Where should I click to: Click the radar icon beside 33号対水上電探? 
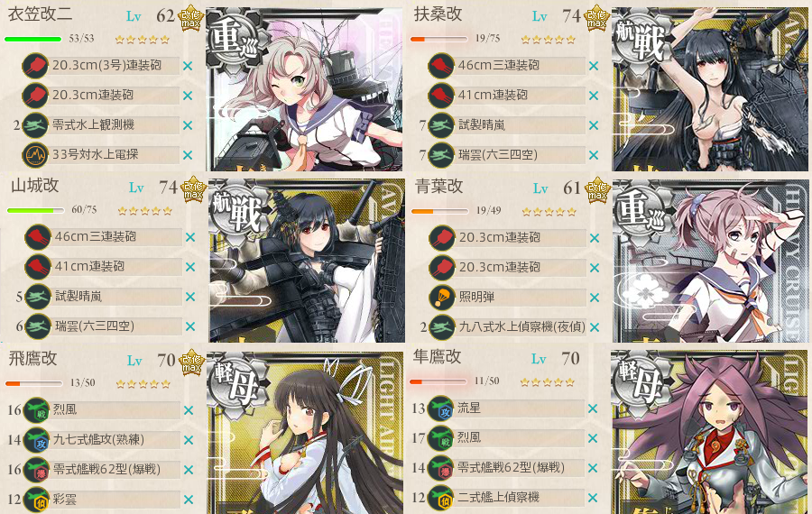coord(35,155)
